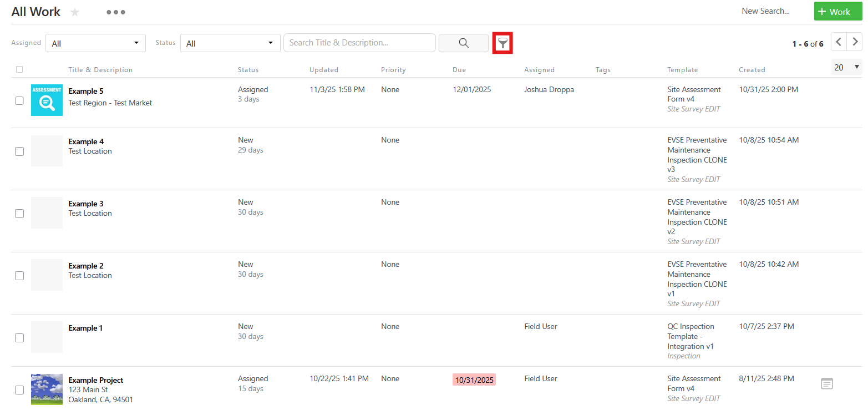868x415 pixels.
Task: Star All Work as favorite
Action: point(75,12)
